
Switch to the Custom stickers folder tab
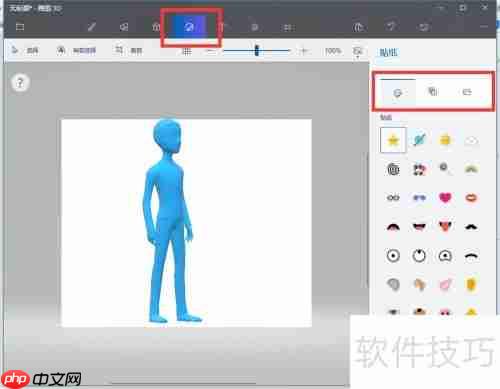point(467,92)
